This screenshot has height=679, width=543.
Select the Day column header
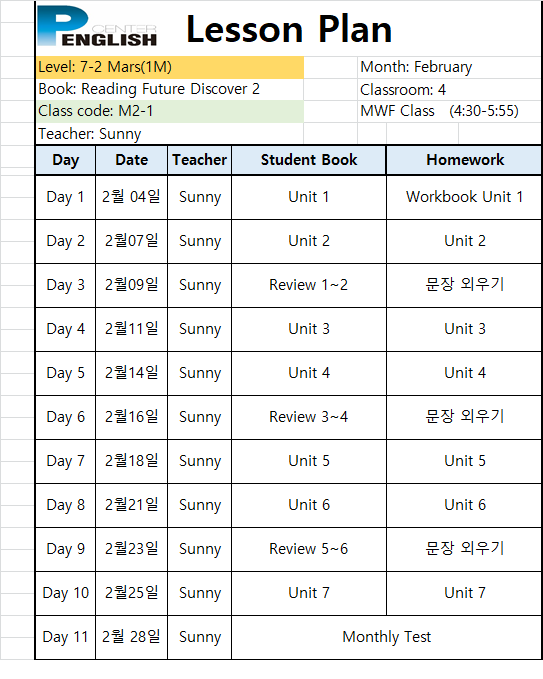point(66,160)
